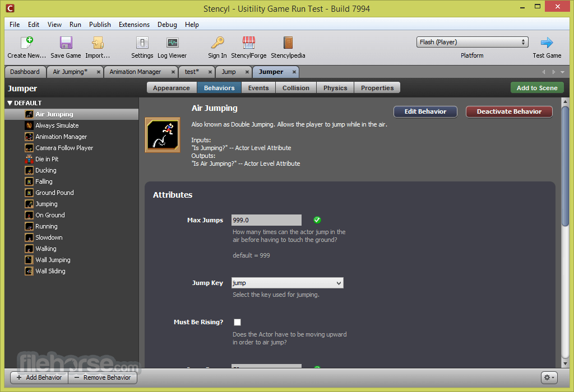Select the Wall Sliding behavior
The width and height of the screenshot is (574, 392).
[x=72, y=271]
